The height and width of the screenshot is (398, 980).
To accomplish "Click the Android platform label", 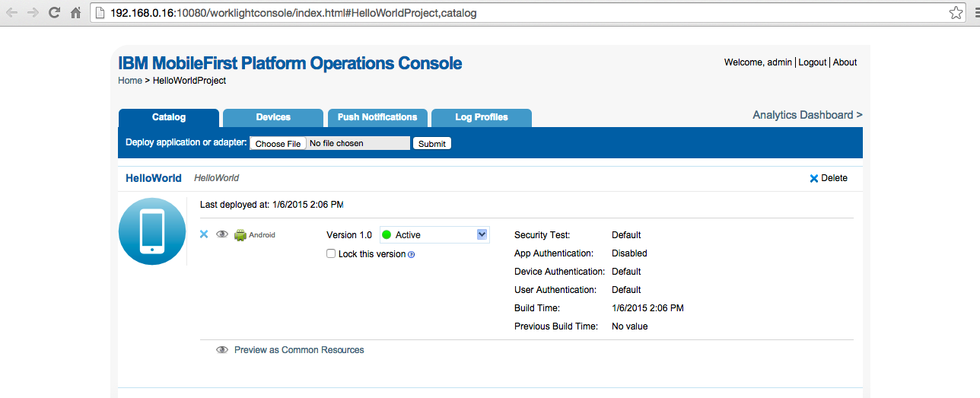I will (262, 235).
